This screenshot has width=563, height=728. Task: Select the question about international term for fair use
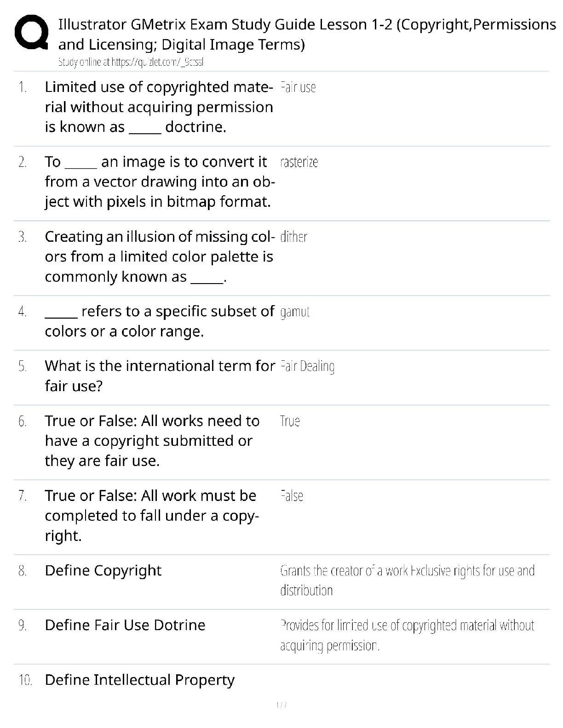tap(159, 376)
